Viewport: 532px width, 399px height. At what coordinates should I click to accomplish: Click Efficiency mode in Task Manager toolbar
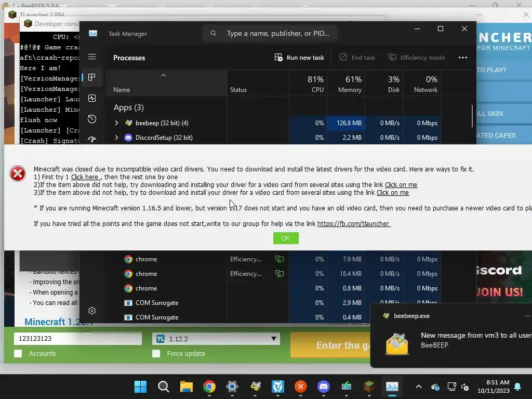(416, 58)
